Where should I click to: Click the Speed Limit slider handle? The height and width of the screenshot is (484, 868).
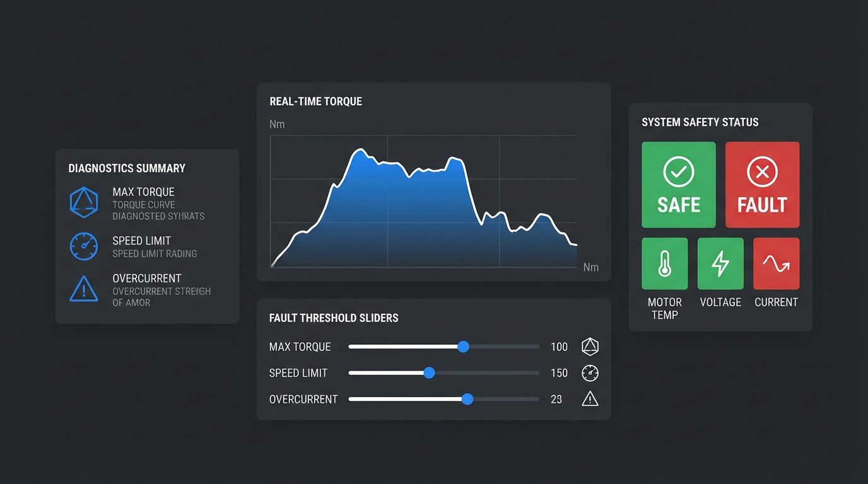click(429, 372)
